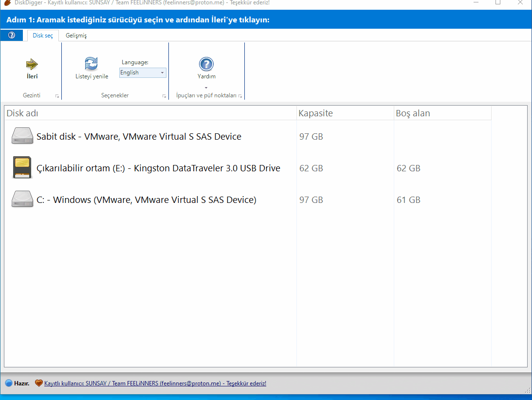The height and width of the screenshot is (400, 532).
Task: Open the Language dropdown
Action: (143, 73)
